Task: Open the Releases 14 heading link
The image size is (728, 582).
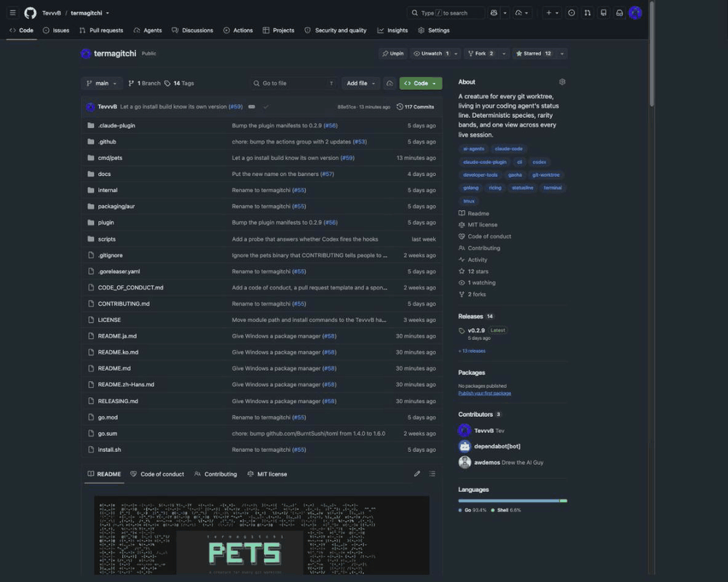Action: [x=476, y=316]
